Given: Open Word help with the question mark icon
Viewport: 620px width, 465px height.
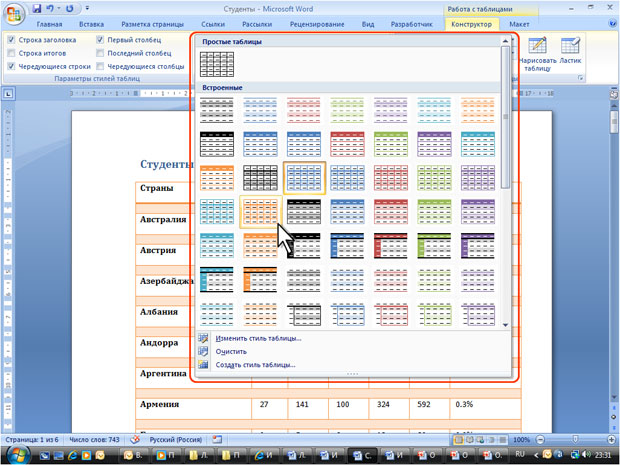Looking at the screenshot, I should [612, 24].
